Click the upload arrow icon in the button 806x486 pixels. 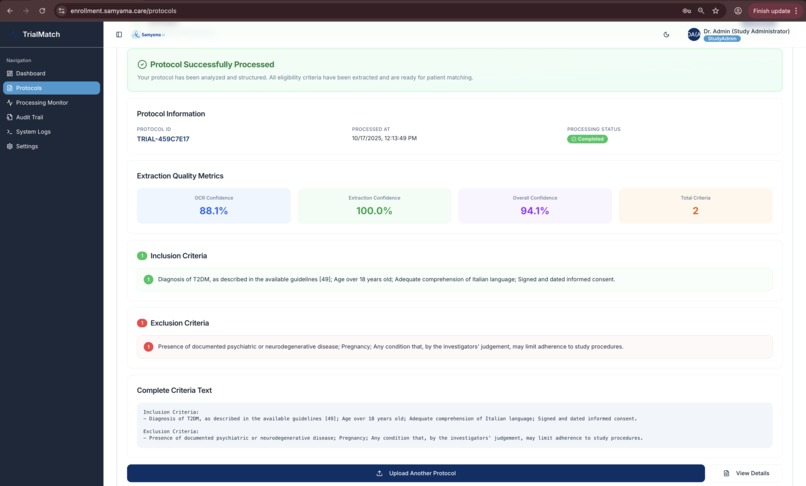pyautogui.click(x=379, y=473)
